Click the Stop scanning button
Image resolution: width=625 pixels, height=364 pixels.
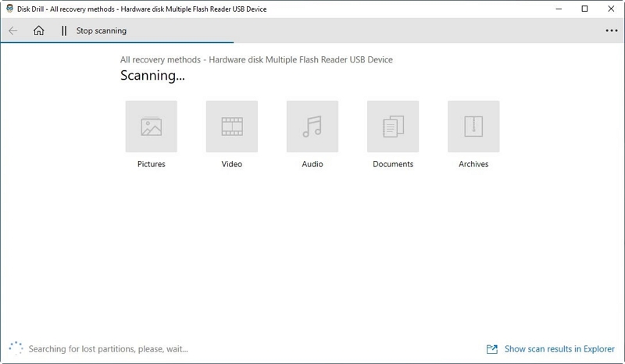point(102,30)
